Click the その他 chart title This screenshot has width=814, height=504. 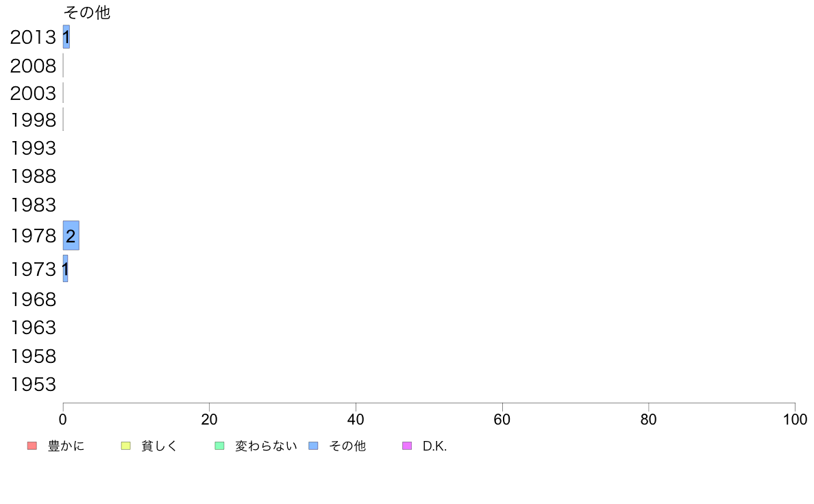pyautogui.click(x=87, y=12)
